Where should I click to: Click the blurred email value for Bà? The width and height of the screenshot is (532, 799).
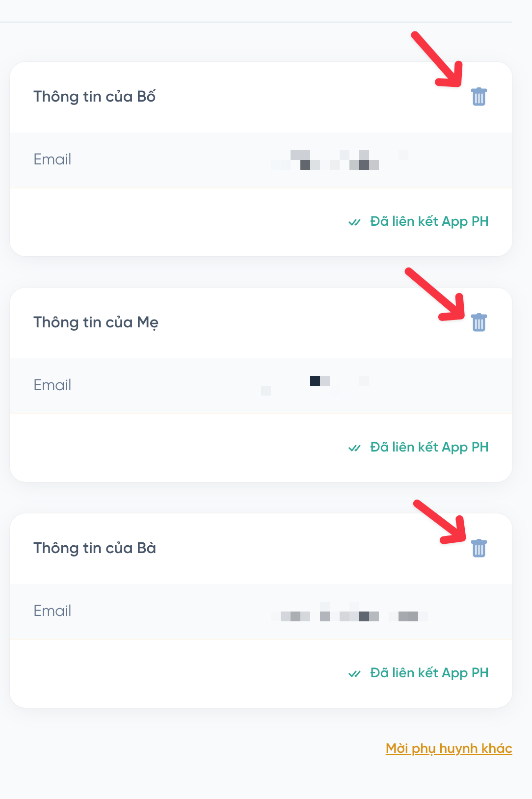349,614
